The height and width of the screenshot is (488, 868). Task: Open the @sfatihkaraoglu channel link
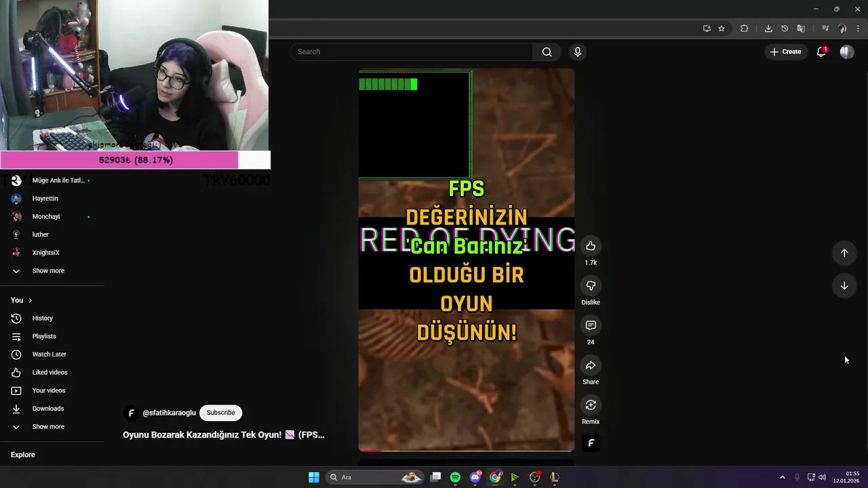pos(169,413)
